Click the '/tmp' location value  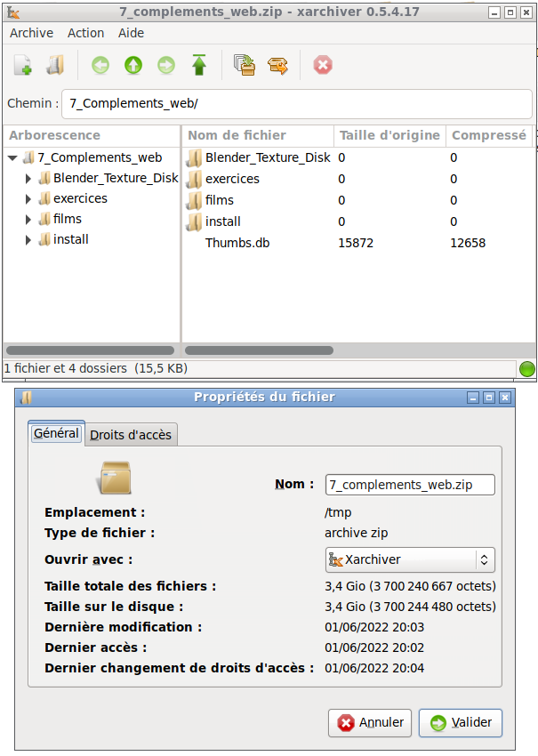pos(338,512)
